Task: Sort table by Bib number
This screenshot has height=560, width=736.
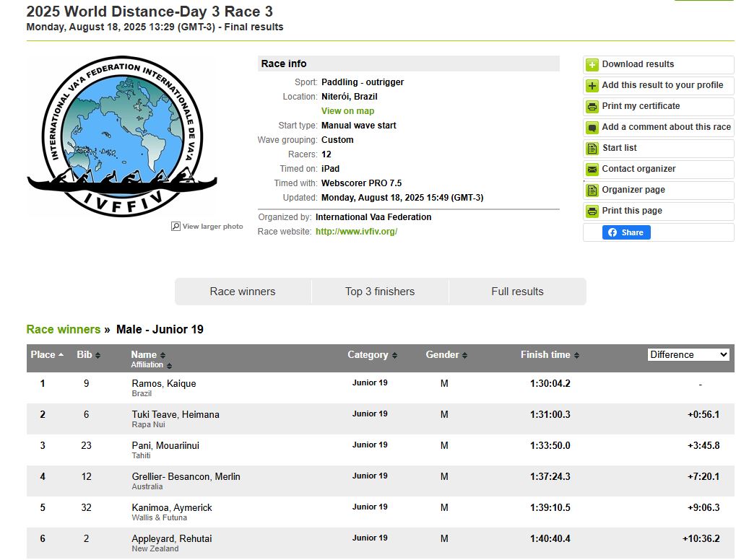Action: click(88, 355)
